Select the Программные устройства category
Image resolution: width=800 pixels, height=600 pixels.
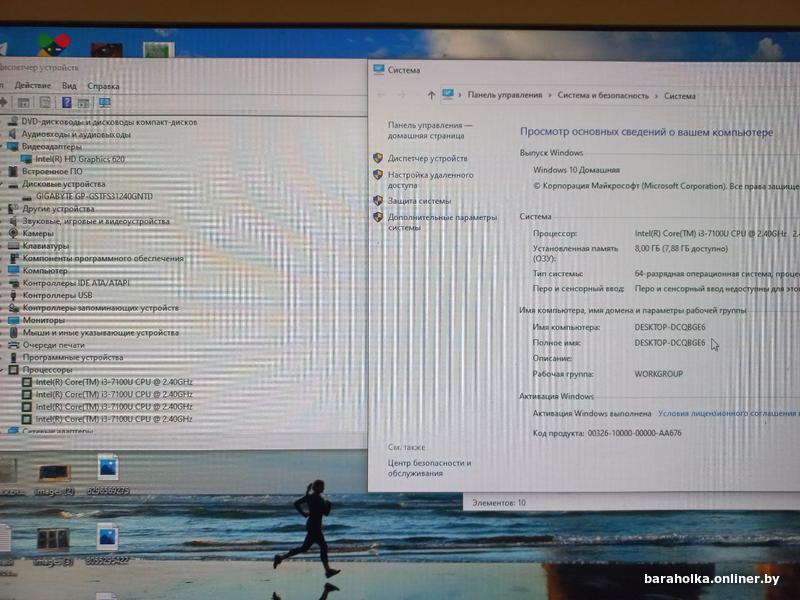73,357
